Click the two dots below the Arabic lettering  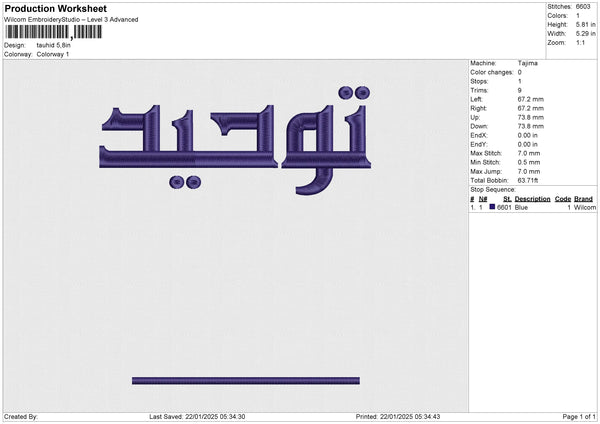(185, 182)
